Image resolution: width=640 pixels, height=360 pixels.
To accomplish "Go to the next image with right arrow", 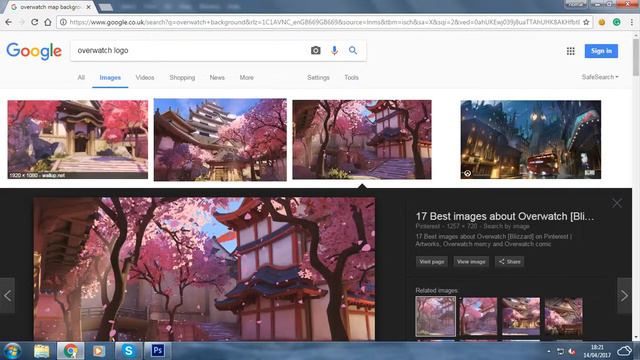I will pyautogui.click(x=624, y=296).
